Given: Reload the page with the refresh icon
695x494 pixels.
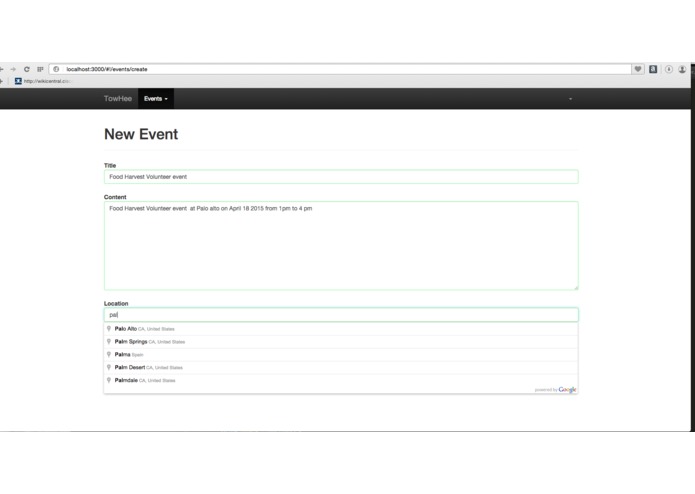Looking at the screenshot, I should pyautogui.click(x=27, y=69).
